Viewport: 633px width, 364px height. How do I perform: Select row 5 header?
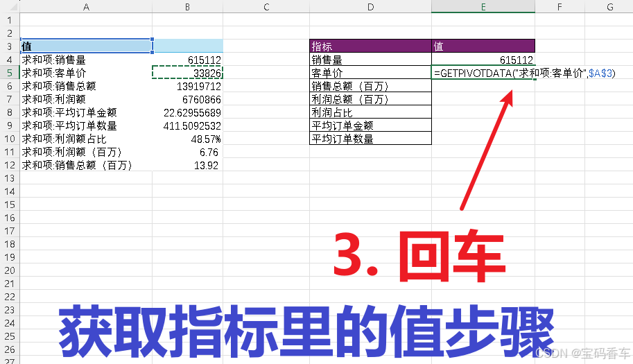10,73
